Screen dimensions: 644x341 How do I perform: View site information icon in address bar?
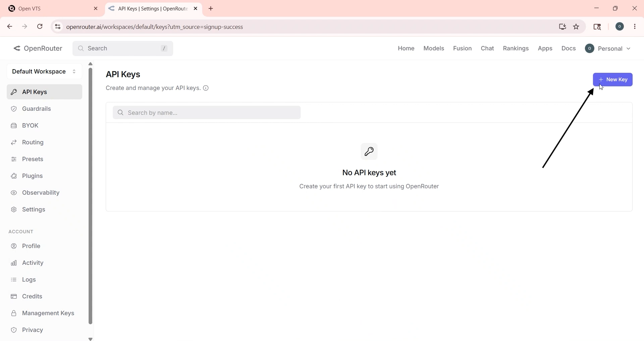point(58,27)
